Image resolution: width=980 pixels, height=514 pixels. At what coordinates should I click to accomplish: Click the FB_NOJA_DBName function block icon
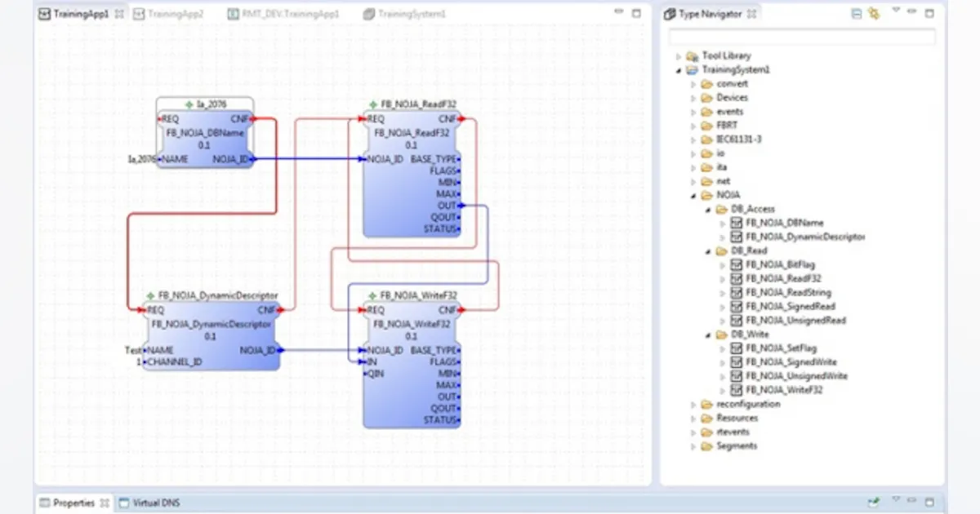click(737, 223)
